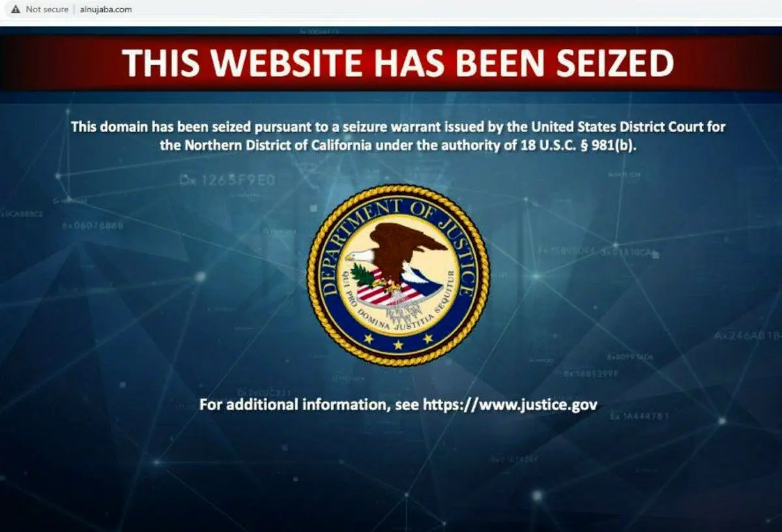Click the Department of Justice seal
The width and height of the screenshot is (782, 532).
point(398,276)
